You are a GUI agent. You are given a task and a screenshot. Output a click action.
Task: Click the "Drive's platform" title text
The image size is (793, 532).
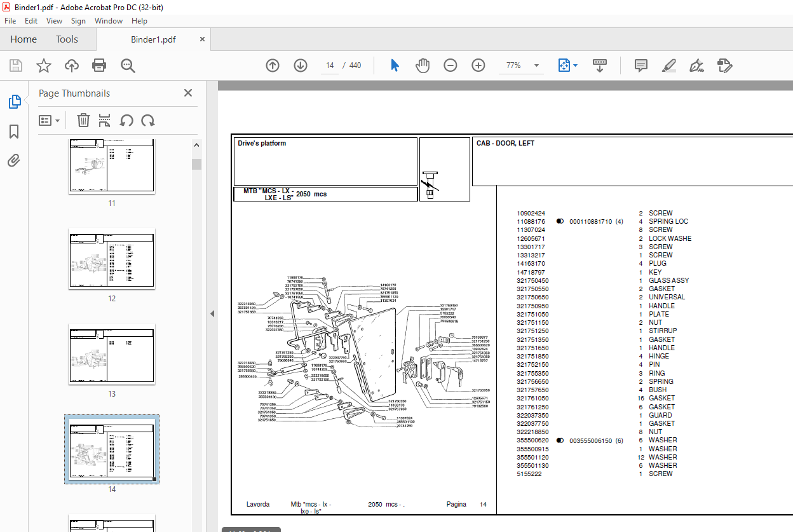click(262, 144)
